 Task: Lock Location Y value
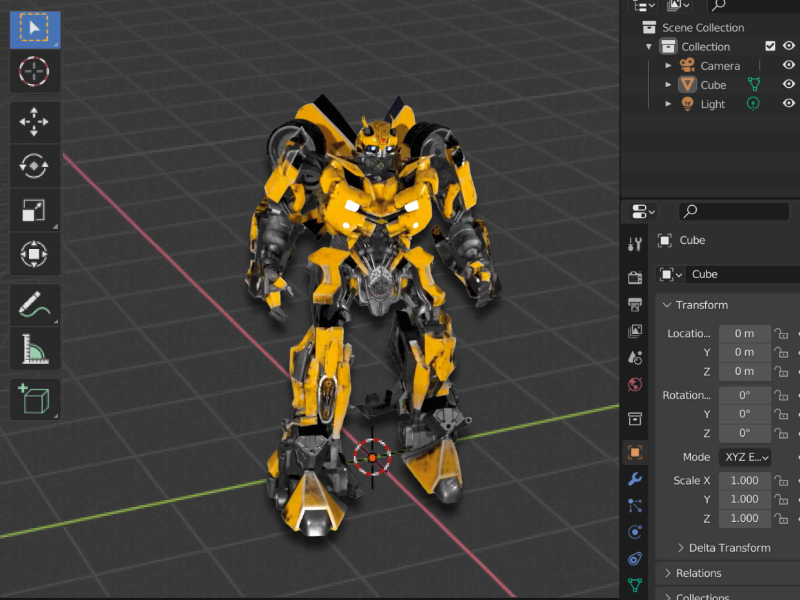point(781,353)
